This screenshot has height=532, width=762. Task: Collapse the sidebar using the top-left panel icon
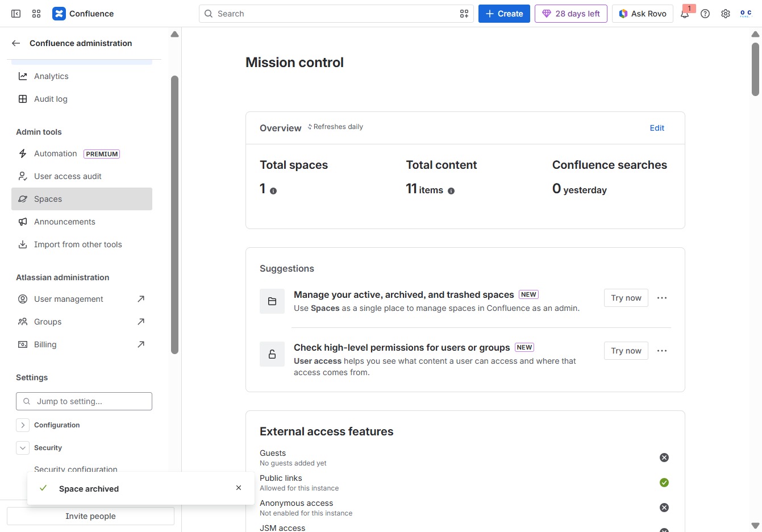16,14
